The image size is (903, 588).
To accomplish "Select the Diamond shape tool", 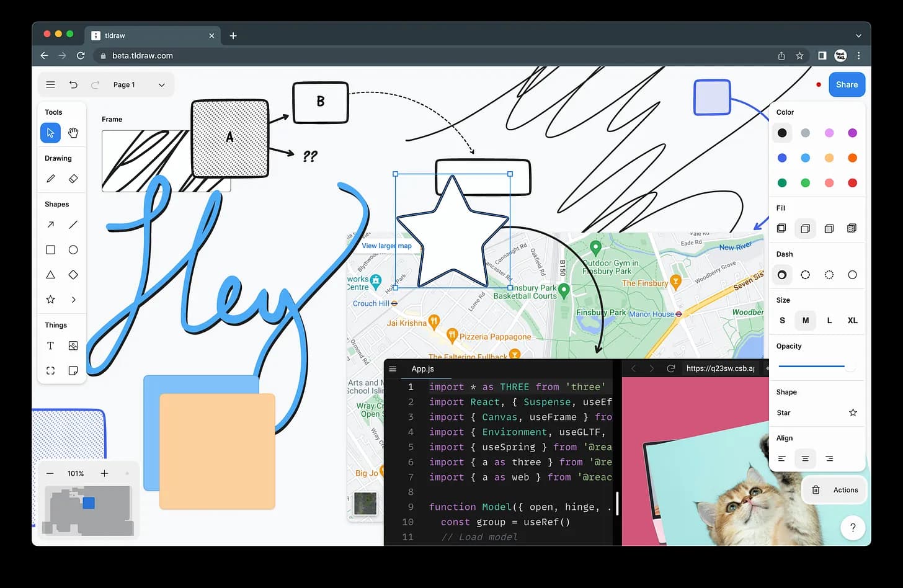I will point(73,275).
